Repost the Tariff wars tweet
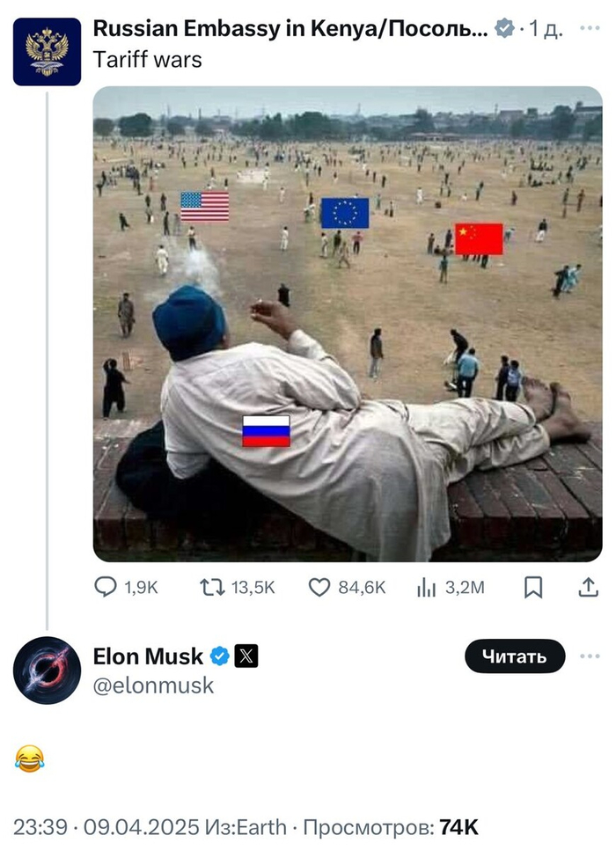 (x=211, y=588)
